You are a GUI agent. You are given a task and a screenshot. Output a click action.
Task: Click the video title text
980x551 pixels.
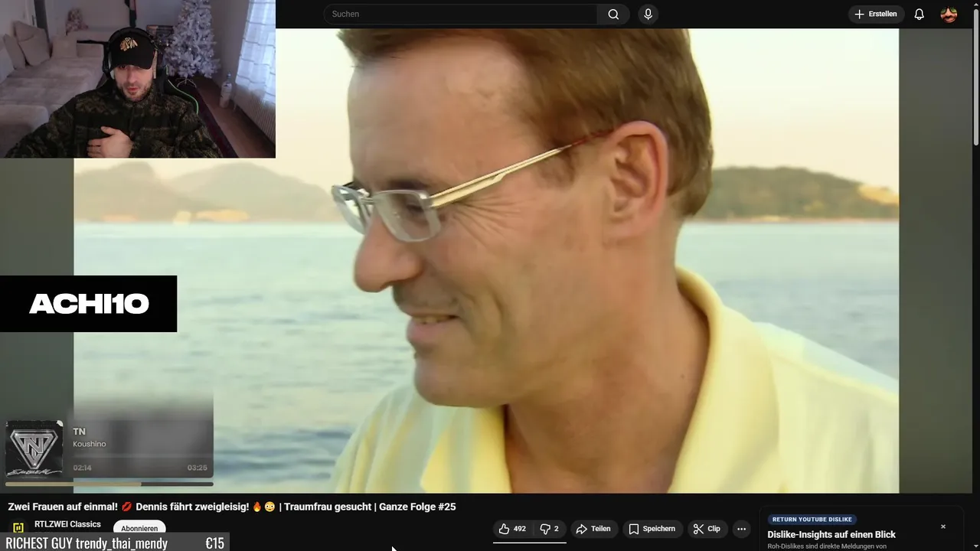(x=232, y=507)
